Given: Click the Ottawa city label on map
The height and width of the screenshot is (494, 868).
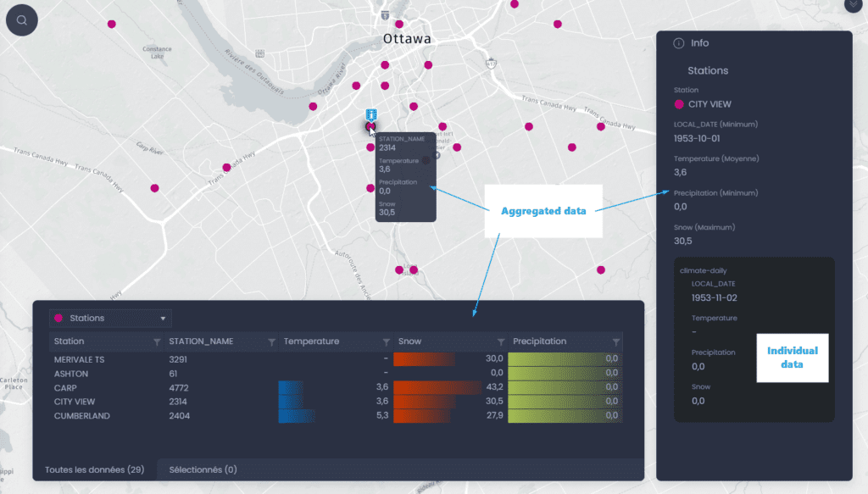Looking at the screenshot, I should [x=407, y=39].
